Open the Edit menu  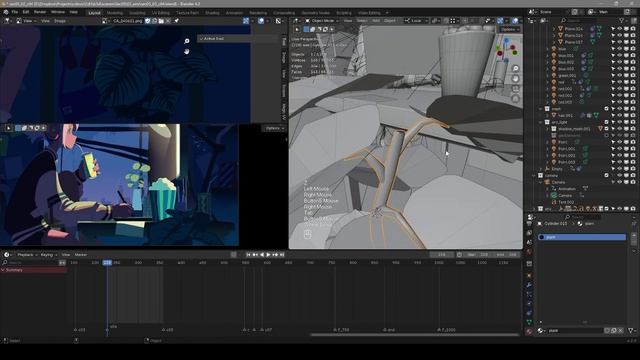(x=26, y=12)
